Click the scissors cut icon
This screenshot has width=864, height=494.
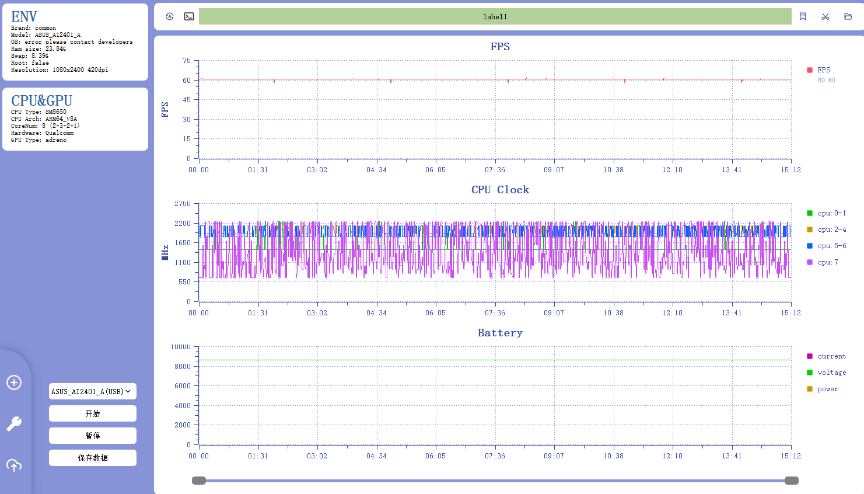(x=825, y=17)
